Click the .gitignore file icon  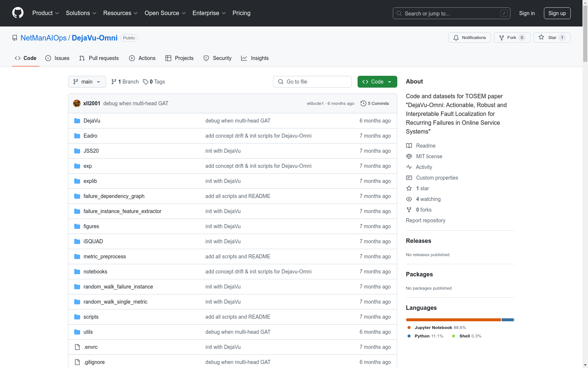[77, 362]
